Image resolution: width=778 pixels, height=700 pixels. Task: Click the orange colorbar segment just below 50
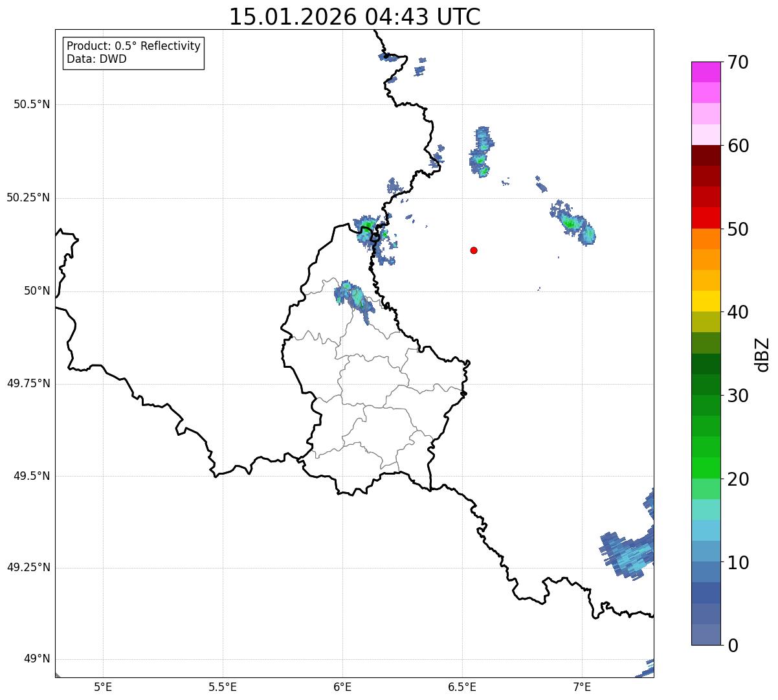coord(706,239)
